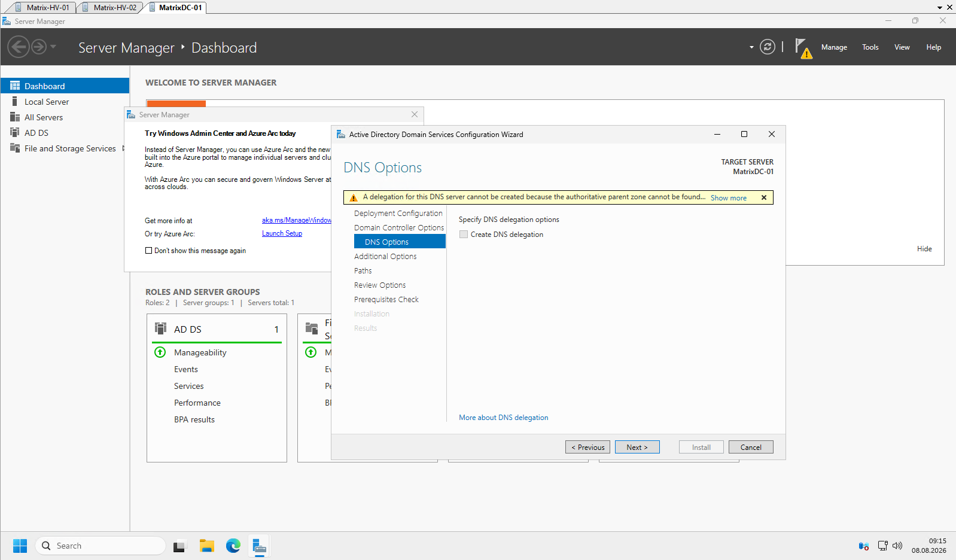Open the Notifications flag with warning
This screenshot has height=560, width=956.
[803, 48]
